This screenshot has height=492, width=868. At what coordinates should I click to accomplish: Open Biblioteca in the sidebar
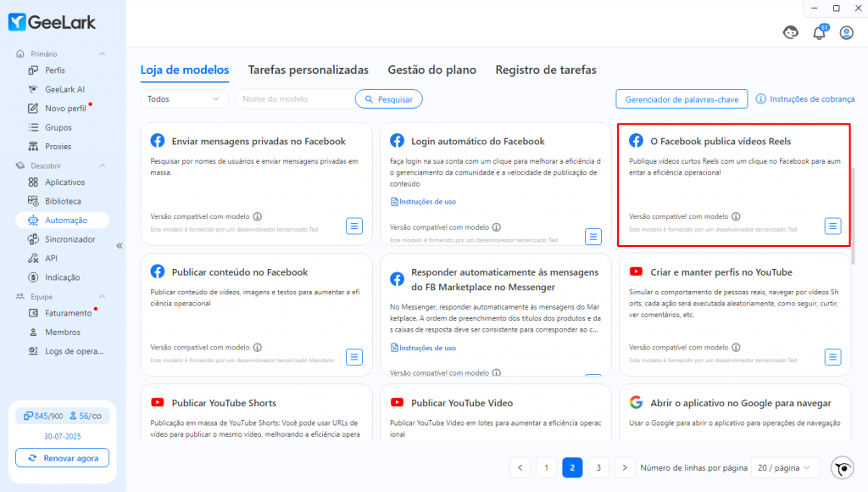point(62,201)
